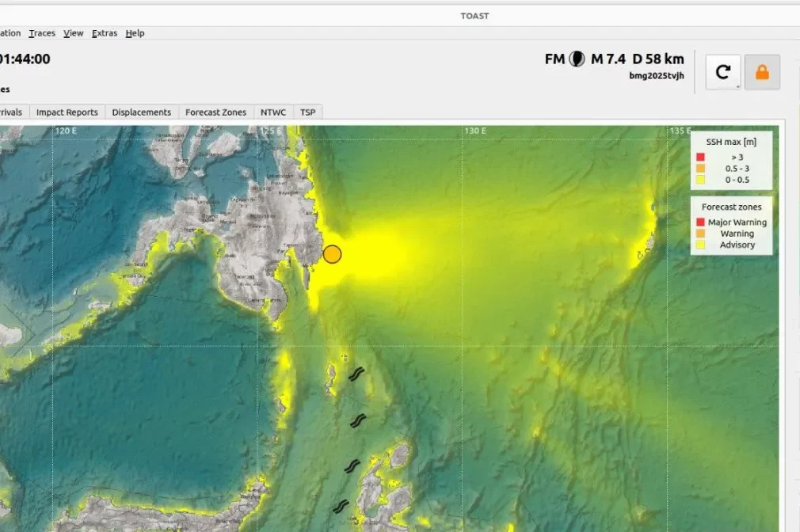Click red Major Warning legend swatch
This screenshot has width=800, height=532.
coord(700,222)
